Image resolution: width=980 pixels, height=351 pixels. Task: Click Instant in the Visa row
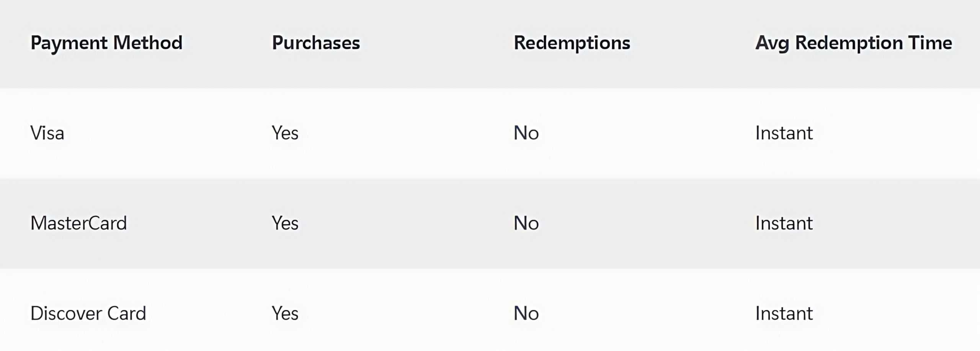(784, 133)
